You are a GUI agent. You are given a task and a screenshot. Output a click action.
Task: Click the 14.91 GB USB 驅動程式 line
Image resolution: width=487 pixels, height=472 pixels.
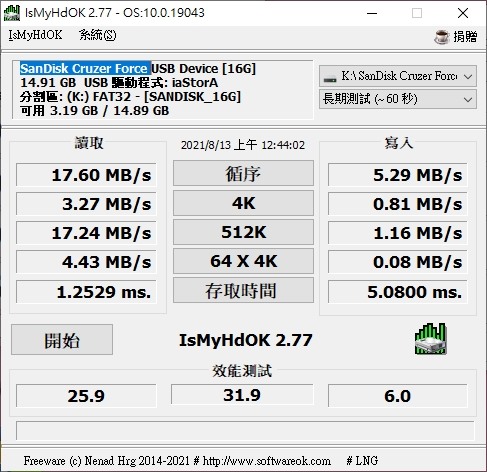click(x=119, y=83)
